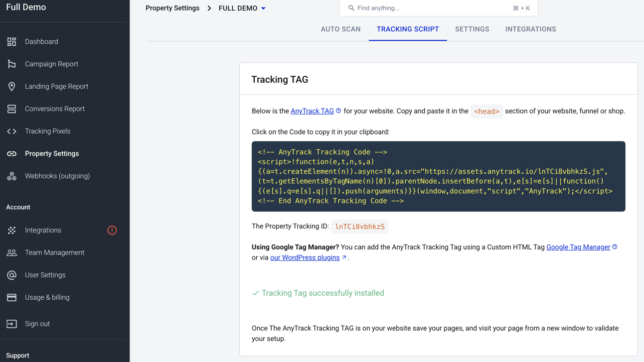The height and width of the screenshot is (362, 644).
Task: Click the Team Management people icon
Action: pos(11,253)
